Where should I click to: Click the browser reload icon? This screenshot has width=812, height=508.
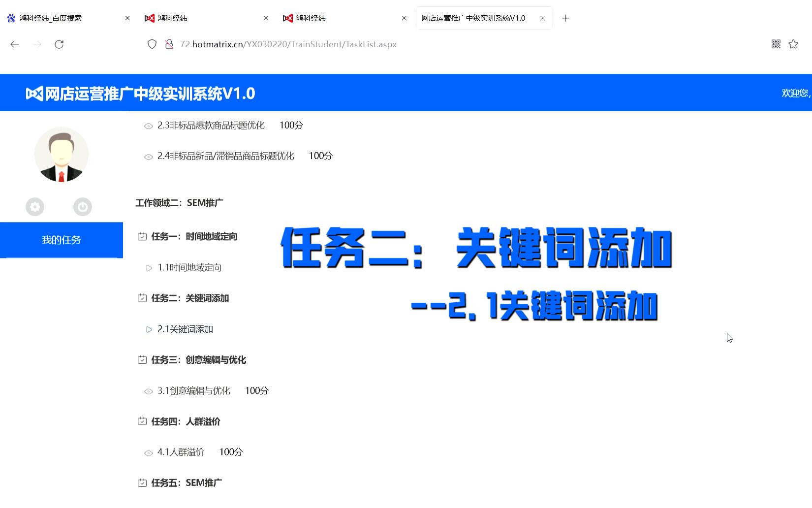point(59,44)
